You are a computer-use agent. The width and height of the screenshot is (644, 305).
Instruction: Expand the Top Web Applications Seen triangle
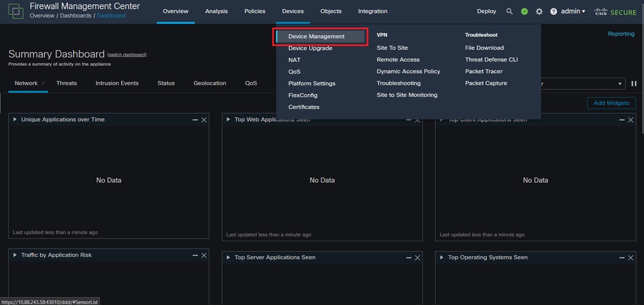(x=228, y=119)
